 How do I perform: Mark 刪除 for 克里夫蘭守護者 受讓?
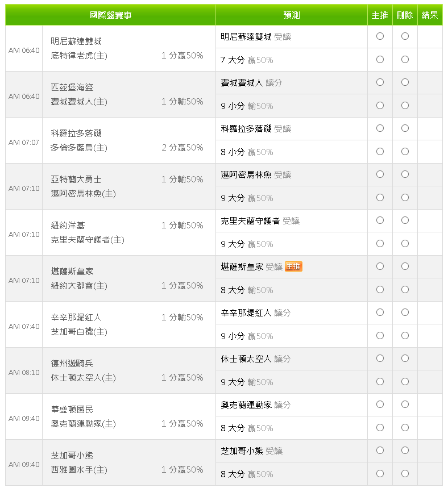(x=405, y=220)
